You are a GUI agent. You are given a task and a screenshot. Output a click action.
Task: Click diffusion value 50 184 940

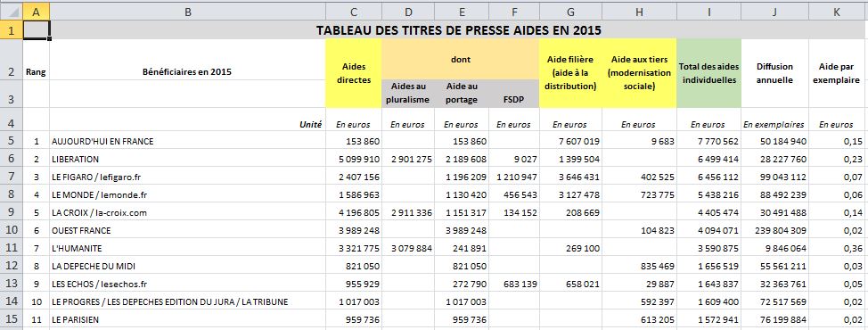tap(774, 141)
